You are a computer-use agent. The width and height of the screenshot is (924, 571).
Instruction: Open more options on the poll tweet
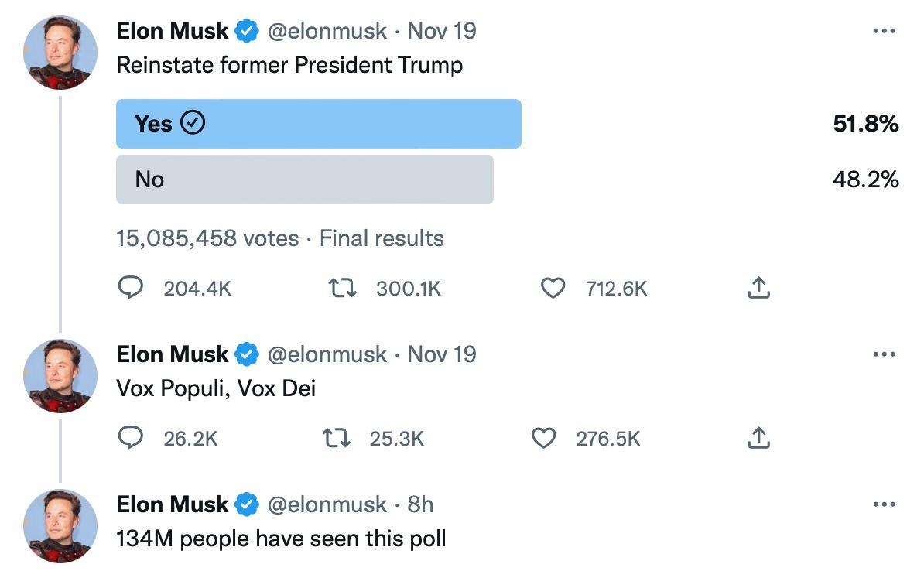click(x=884, y=32)
